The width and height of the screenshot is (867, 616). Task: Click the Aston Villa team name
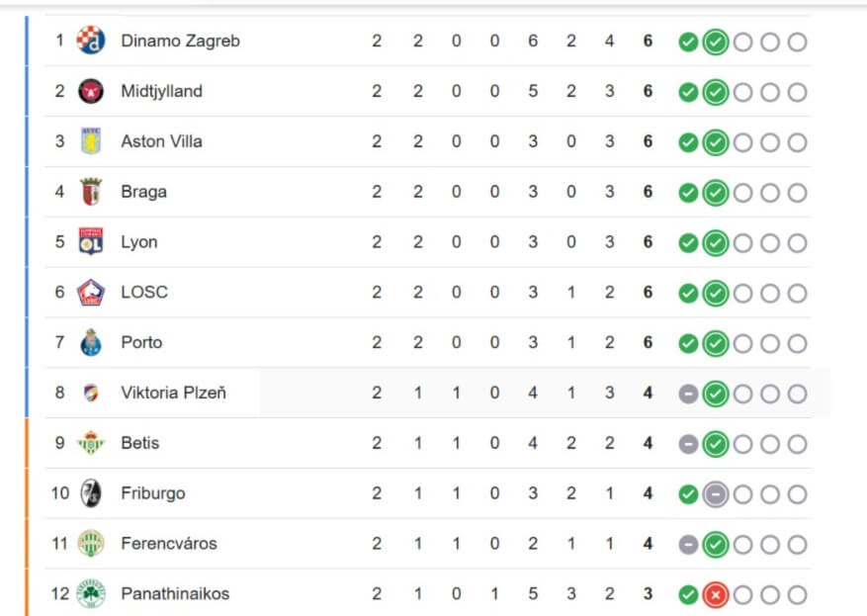[x=161, y=141]
